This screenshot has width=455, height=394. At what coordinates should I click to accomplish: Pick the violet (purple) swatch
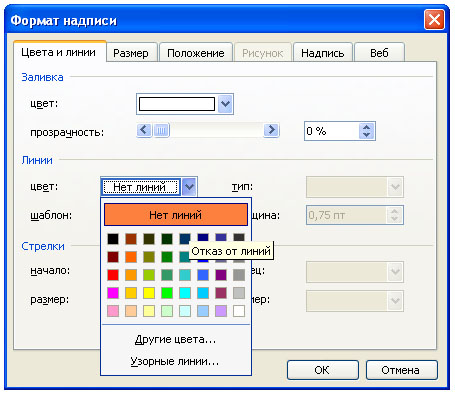coord(221,275)
